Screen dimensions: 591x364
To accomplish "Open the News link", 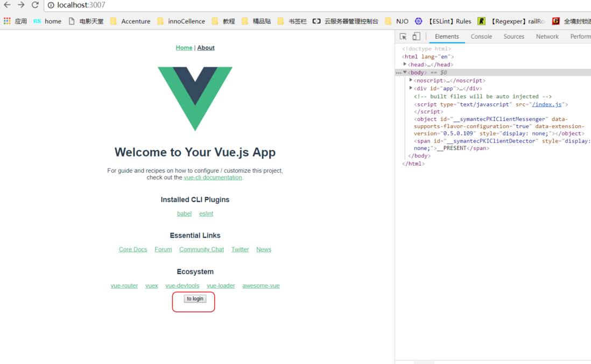I will [x=264, y=249].
